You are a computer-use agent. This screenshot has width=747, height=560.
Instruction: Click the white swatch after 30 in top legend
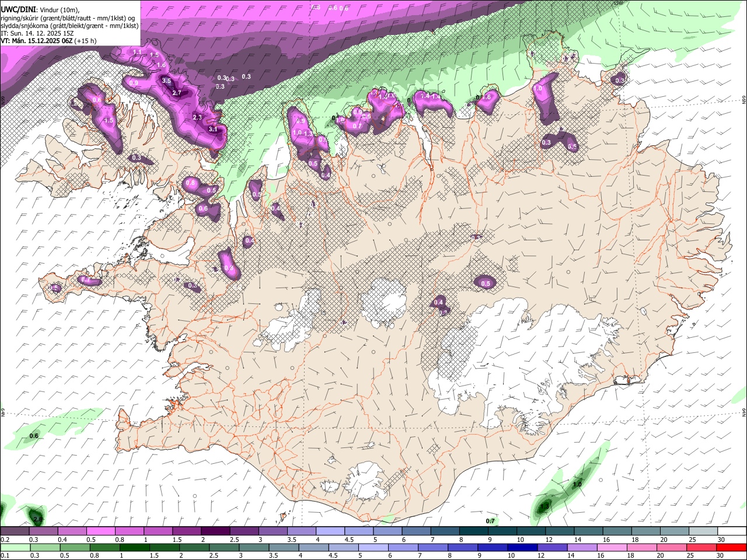[732, 531]
